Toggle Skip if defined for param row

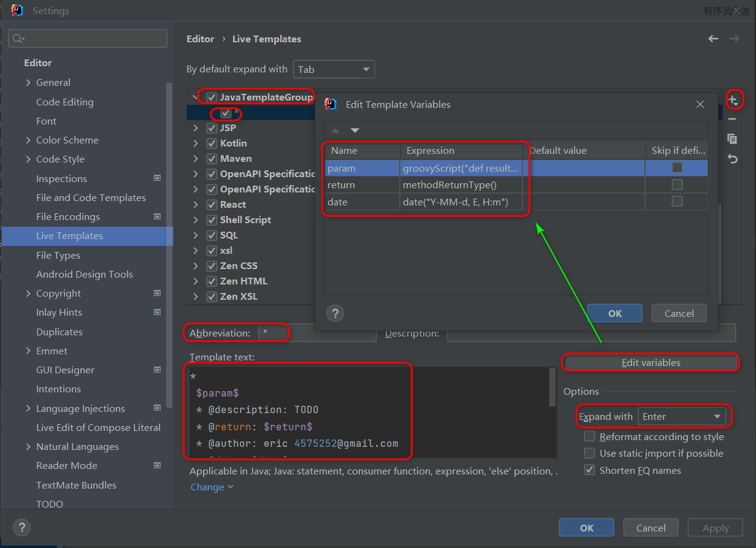coord(677,167)
